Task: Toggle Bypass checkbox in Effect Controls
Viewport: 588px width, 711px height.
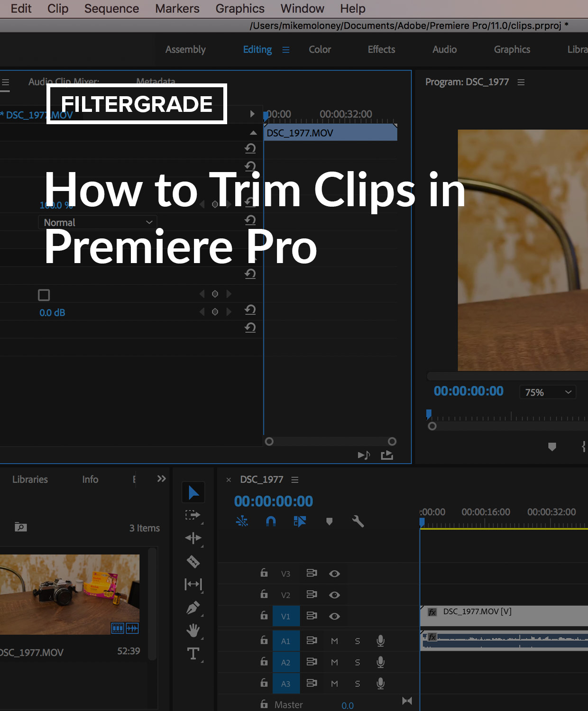Action: [44, 295]
